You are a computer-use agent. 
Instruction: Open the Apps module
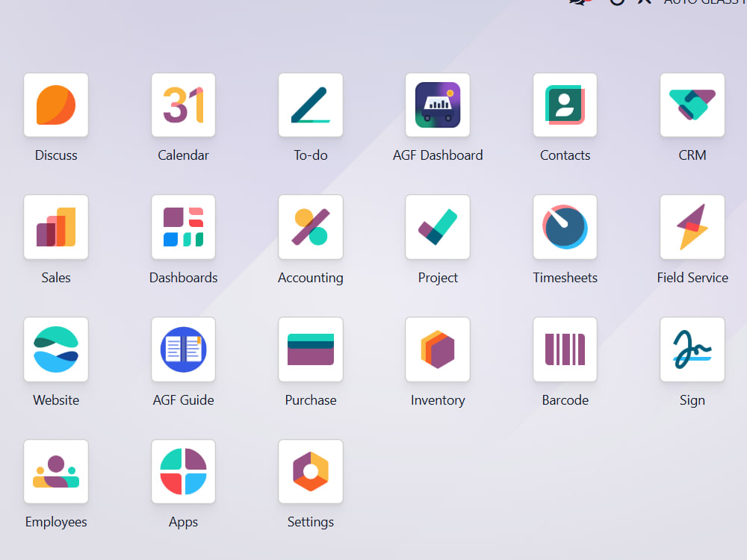coord(184,471)
